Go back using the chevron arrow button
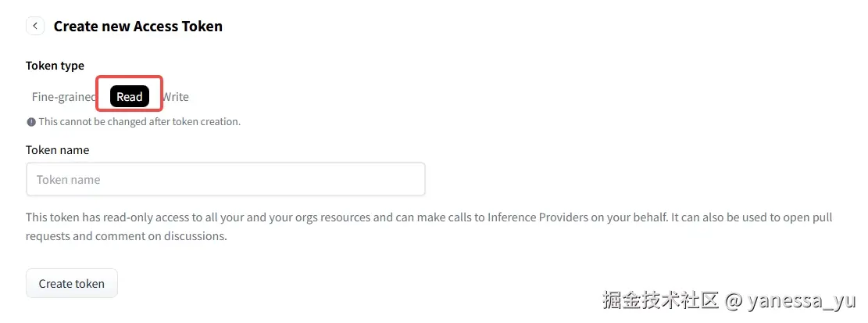Viewport: 868px width, 323px height. click(35, 26)
